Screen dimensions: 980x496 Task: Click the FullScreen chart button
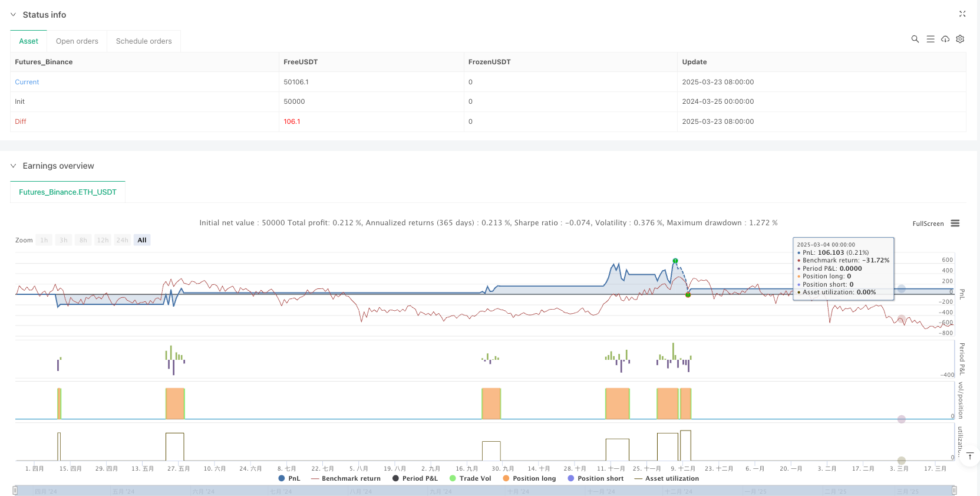pos(928,224)
